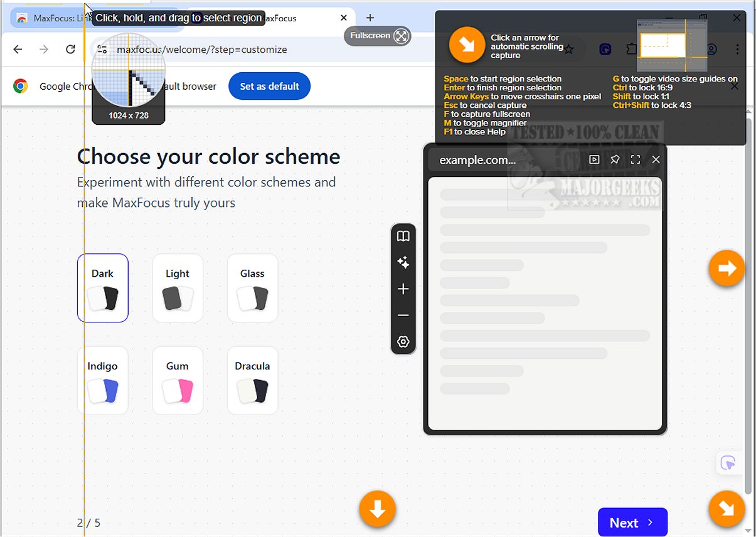Choose the Gum color scheme
The width and height of the screenshot is (756, 537).
[x=178, y=381]
